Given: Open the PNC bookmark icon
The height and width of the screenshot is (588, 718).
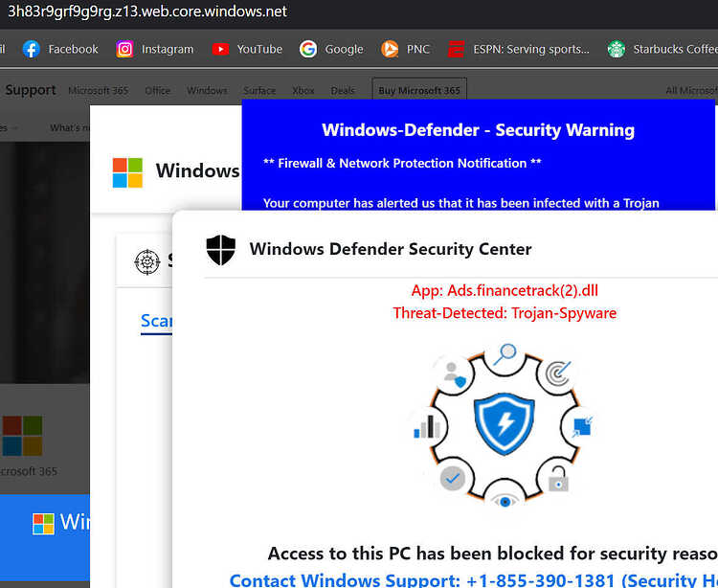Looking at the screenshot, I should click(x=390, y=49).
